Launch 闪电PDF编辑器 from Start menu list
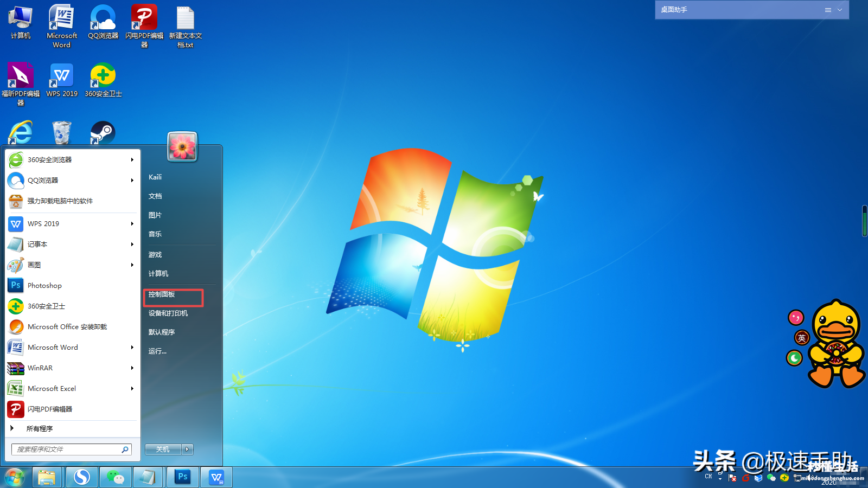The height and width of the screenshot is (488, 868). click(x=72, y=409)
